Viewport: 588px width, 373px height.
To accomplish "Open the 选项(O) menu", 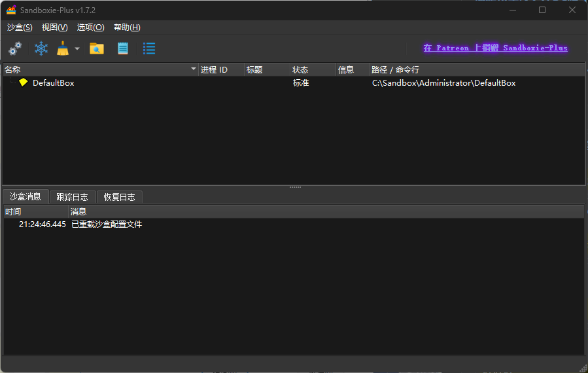I will pyautogui.click(x=91, y=27).
